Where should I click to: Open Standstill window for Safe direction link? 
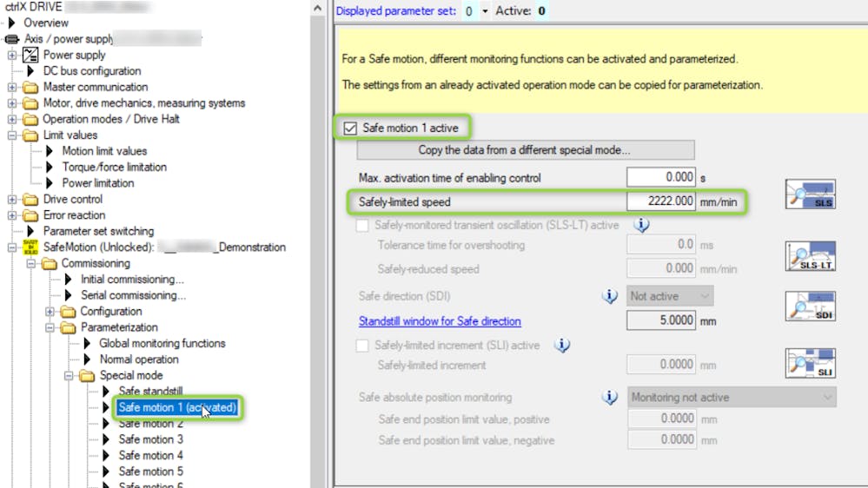[440, 321]
